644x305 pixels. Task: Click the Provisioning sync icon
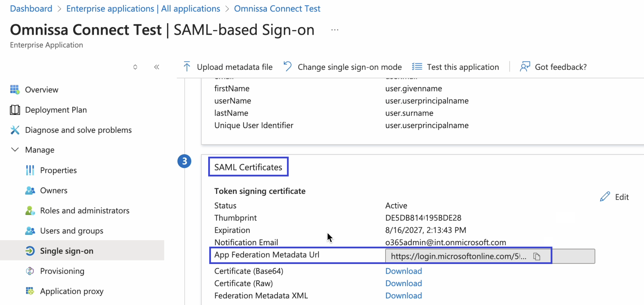(30, 271)
